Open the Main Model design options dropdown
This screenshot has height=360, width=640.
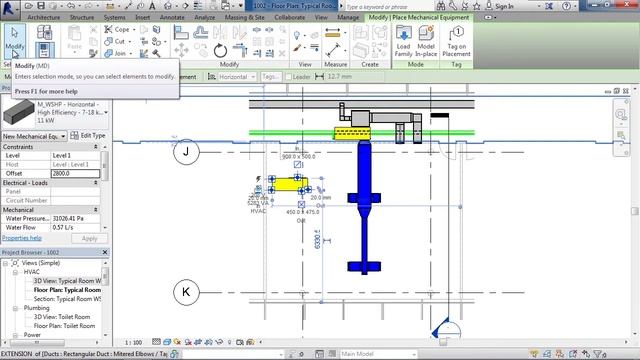click(x=378, y=354)
